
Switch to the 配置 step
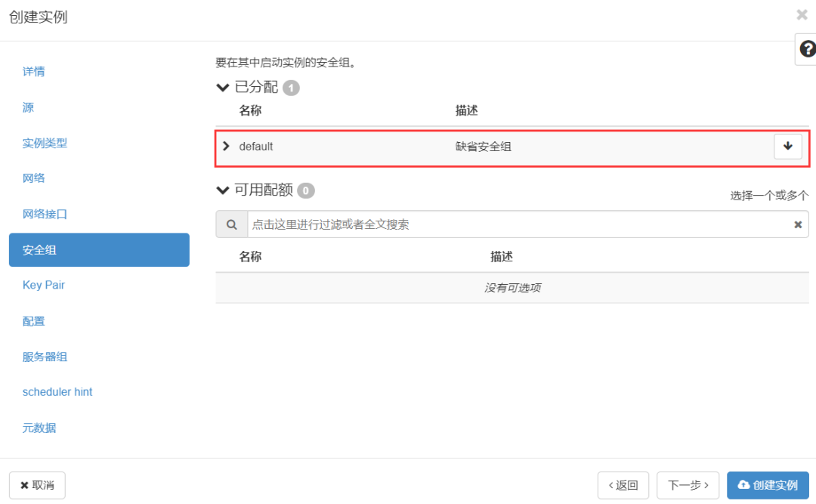34,321
